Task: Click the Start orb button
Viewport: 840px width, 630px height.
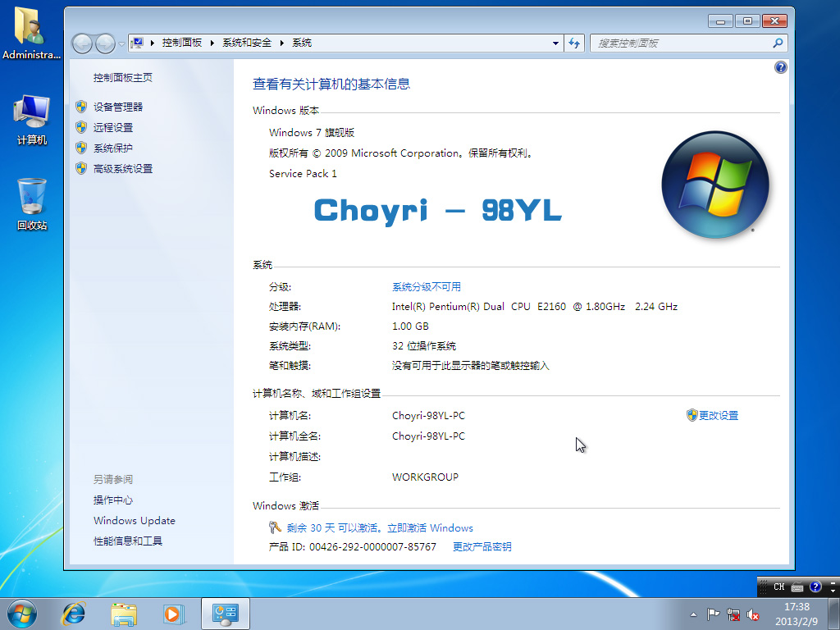Action: (22, 614)
